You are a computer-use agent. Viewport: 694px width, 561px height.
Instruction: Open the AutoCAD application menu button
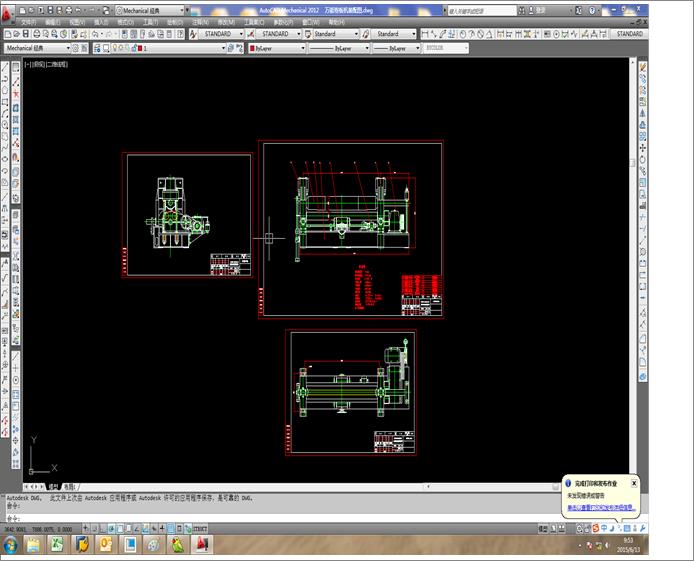(x=7, y=14)
